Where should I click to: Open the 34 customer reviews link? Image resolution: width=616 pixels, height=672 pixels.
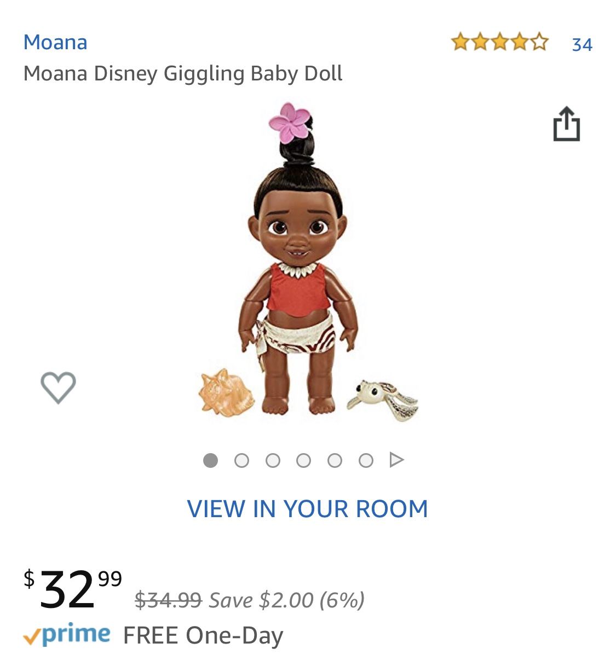click(x=582, y=44)
